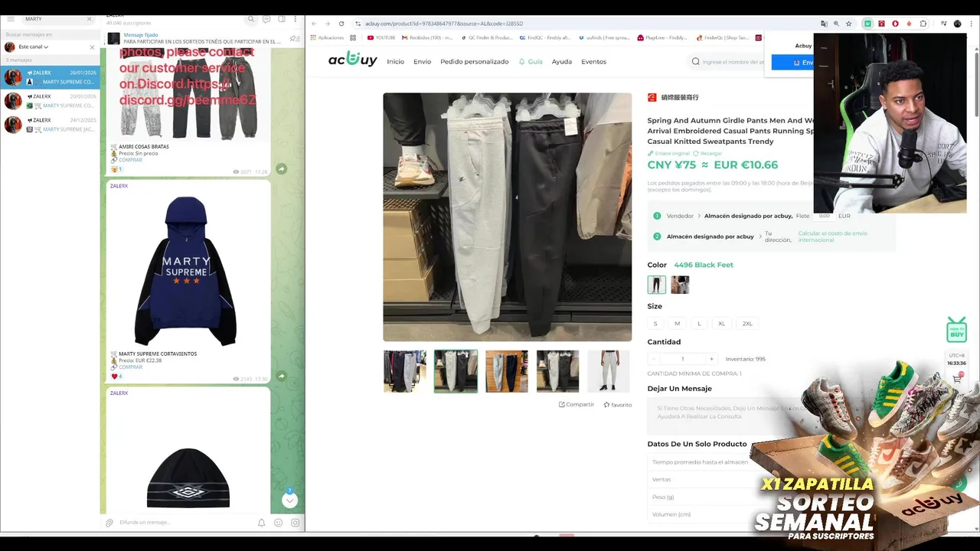Click Compartir share button

577,405
